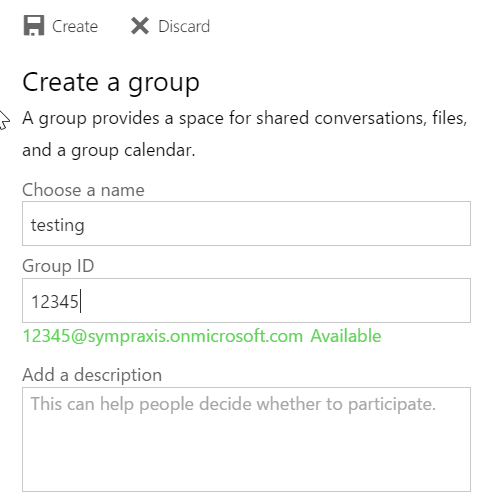Focus the Add a description text area
The width and height of the screenshot is (489, 501).
point(246,439)
